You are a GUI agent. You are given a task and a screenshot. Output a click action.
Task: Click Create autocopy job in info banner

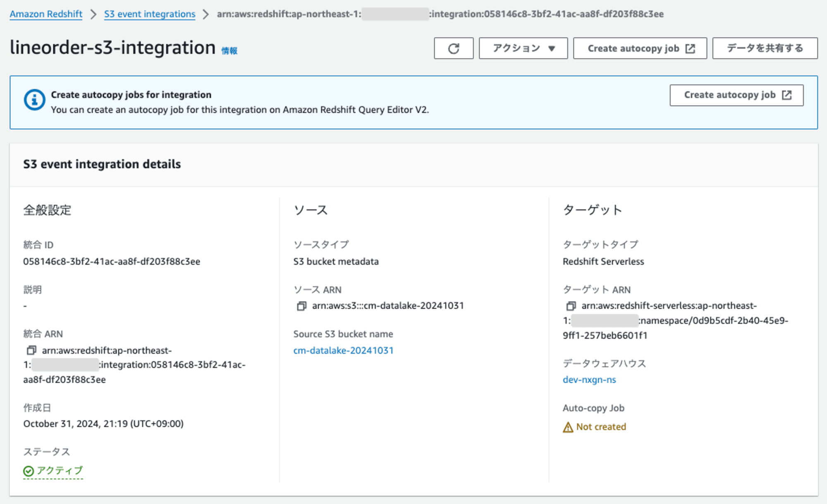[x=736, y=95]
